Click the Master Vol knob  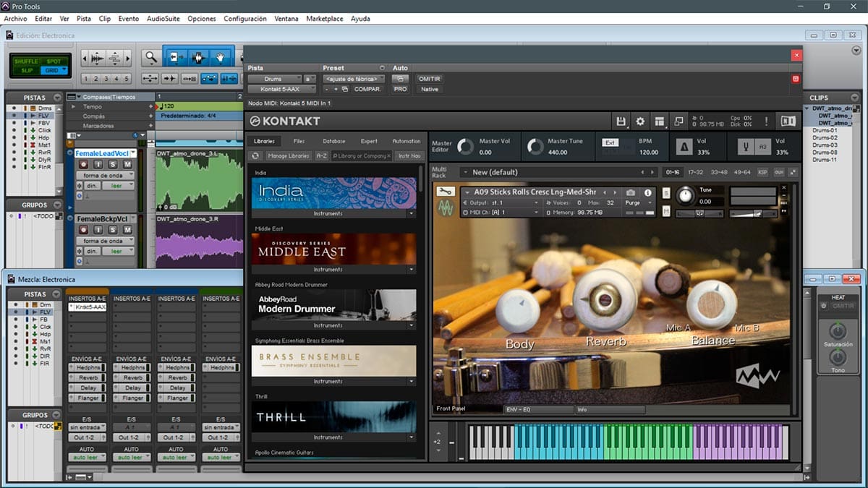(466, 147)
